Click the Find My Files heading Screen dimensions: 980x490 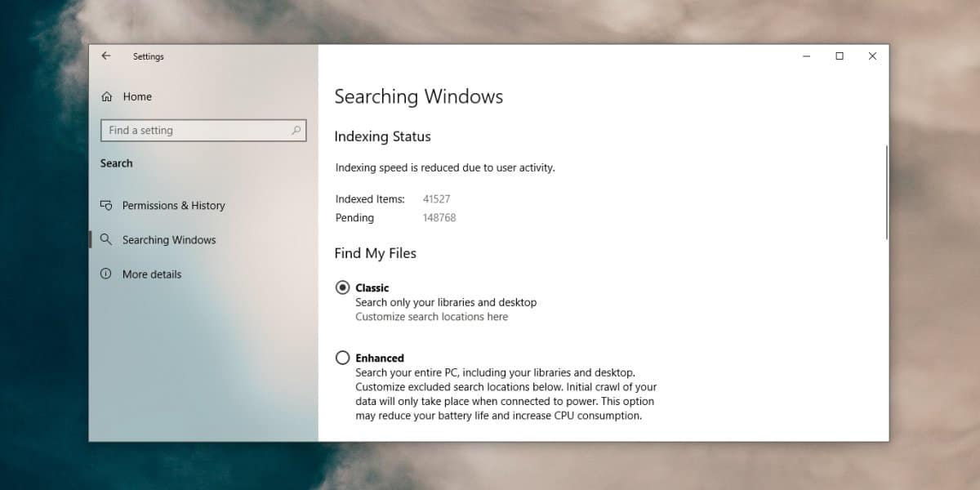pyautogui.click(x=376, y=253)
